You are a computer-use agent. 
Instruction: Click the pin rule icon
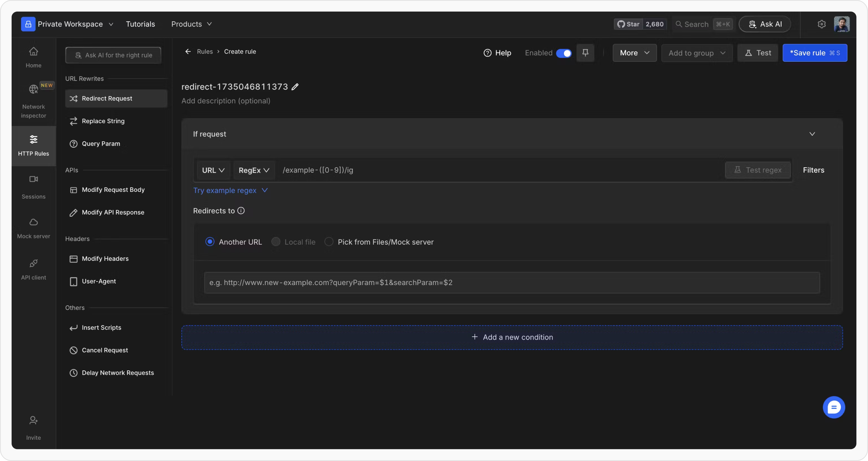click(585, 53)
